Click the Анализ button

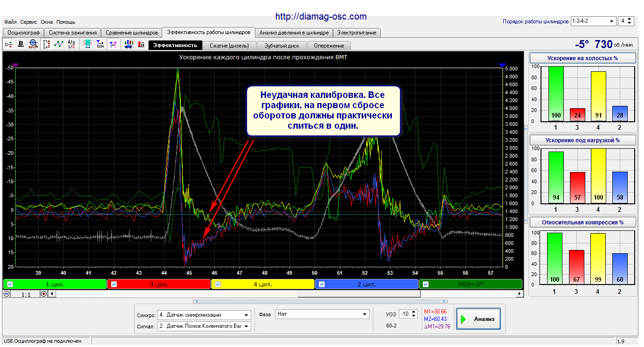point(479,319)
